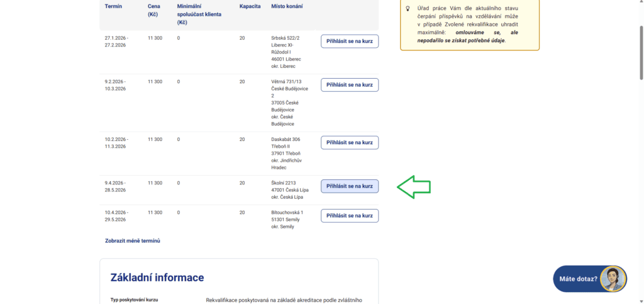The image size is (644, 304).
Task: Select date 10.2.2026 - 11.3.2026
Action: coord(116,142)
